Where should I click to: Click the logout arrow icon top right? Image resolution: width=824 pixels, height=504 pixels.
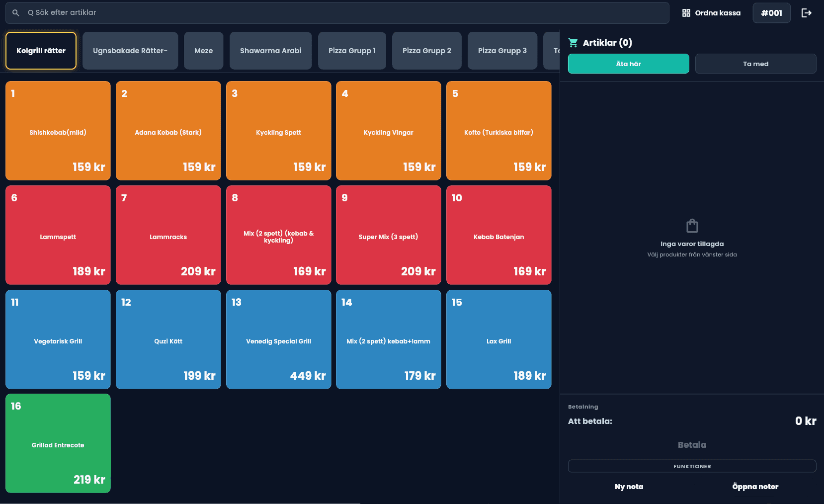[x=807, y=12]
